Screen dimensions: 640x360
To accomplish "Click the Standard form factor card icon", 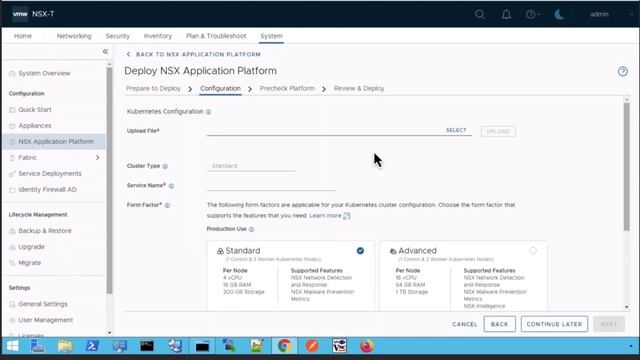I will click(x=220, y=251).
